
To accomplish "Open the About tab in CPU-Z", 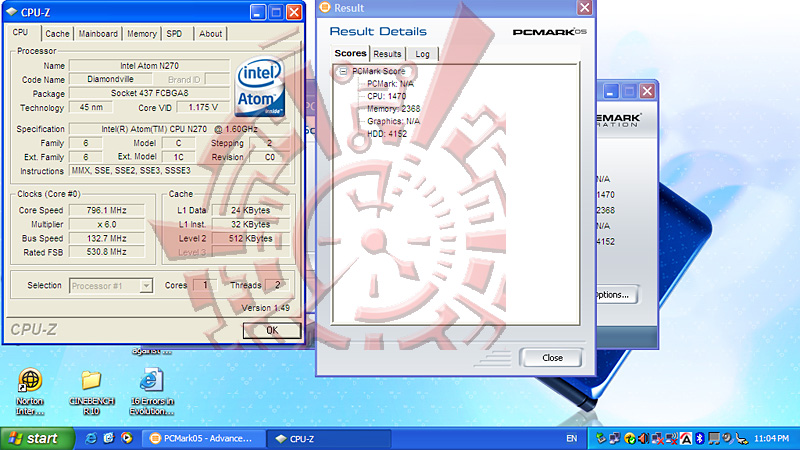I will 210,34.
